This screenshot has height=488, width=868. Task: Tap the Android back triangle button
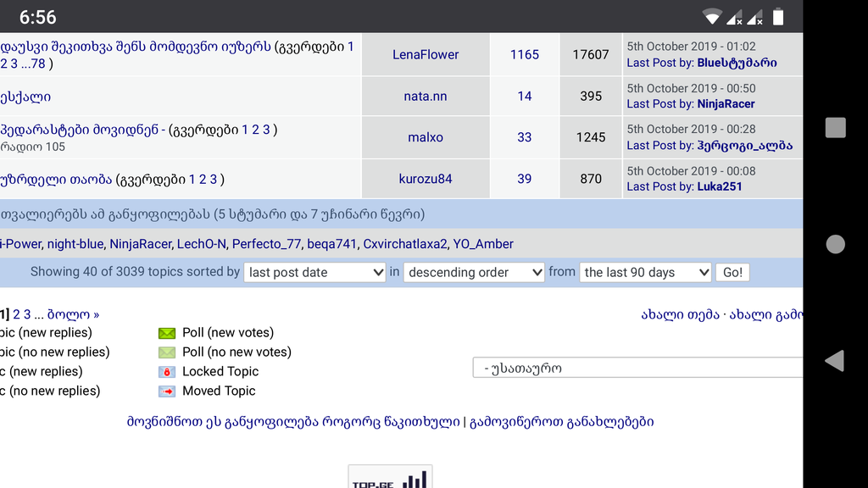coord(834,361)
